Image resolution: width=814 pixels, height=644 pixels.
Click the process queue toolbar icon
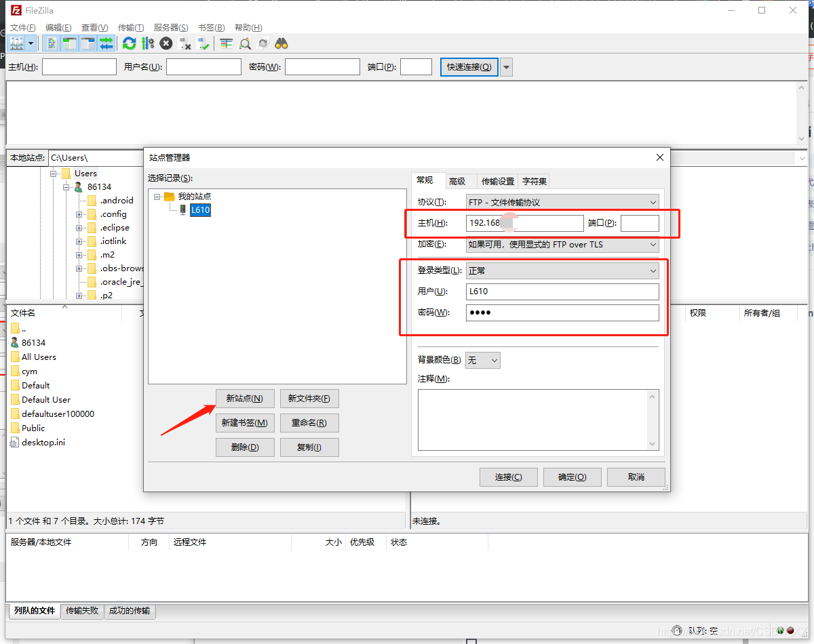tap(148, 43)
